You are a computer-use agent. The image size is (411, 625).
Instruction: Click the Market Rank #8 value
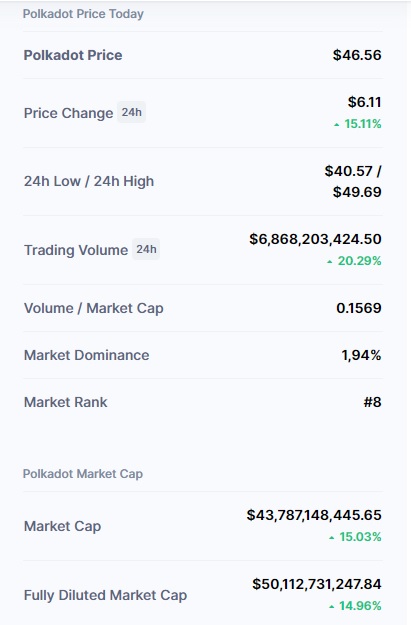tap(372, 402)
